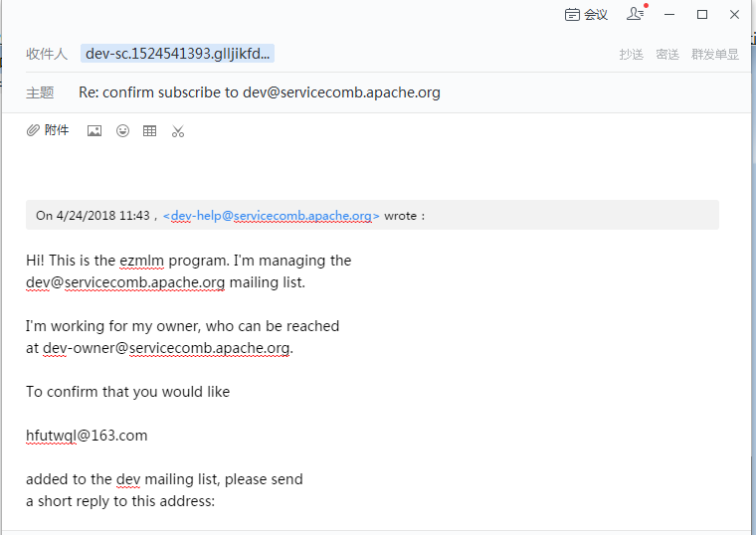Insert a table with the grid icon
The image size is (756, 535).
150,130
